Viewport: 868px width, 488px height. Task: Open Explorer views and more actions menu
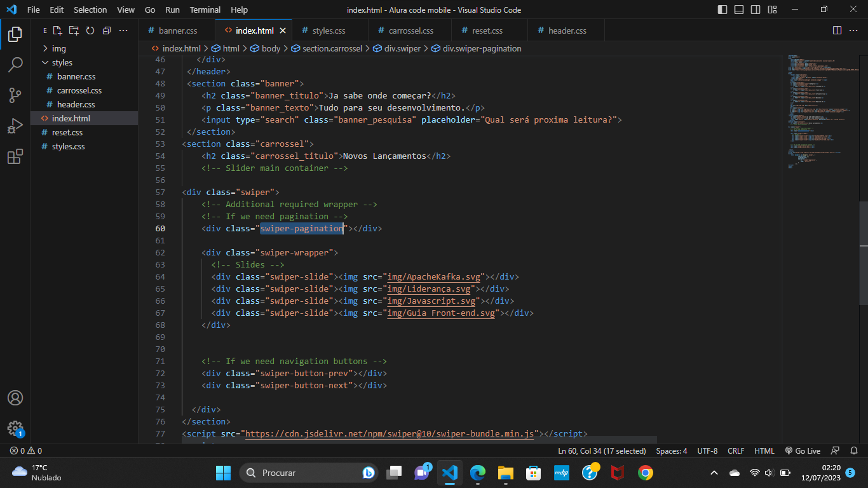pyautogui.click(x=124, y=30)
